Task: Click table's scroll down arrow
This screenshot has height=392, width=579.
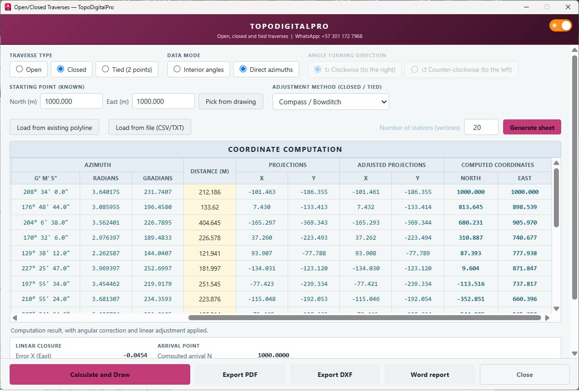Action: click(556, 309)
